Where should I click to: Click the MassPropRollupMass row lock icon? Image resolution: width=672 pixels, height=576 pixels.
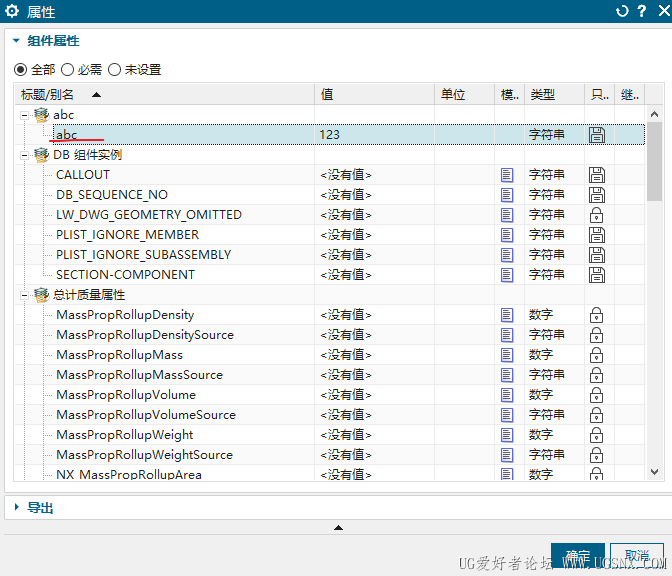[x=597, y=355]
